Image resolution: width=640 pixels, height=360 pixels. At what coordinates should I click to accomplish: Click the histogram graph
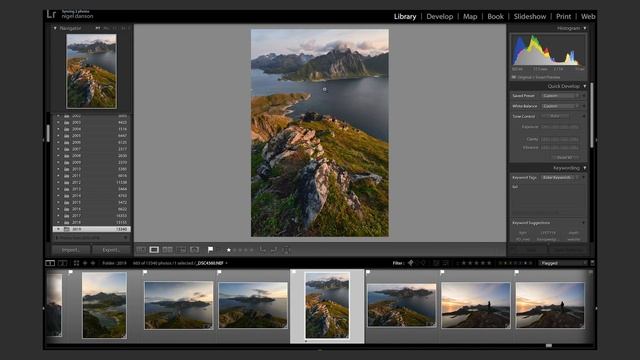pos(548,50)
